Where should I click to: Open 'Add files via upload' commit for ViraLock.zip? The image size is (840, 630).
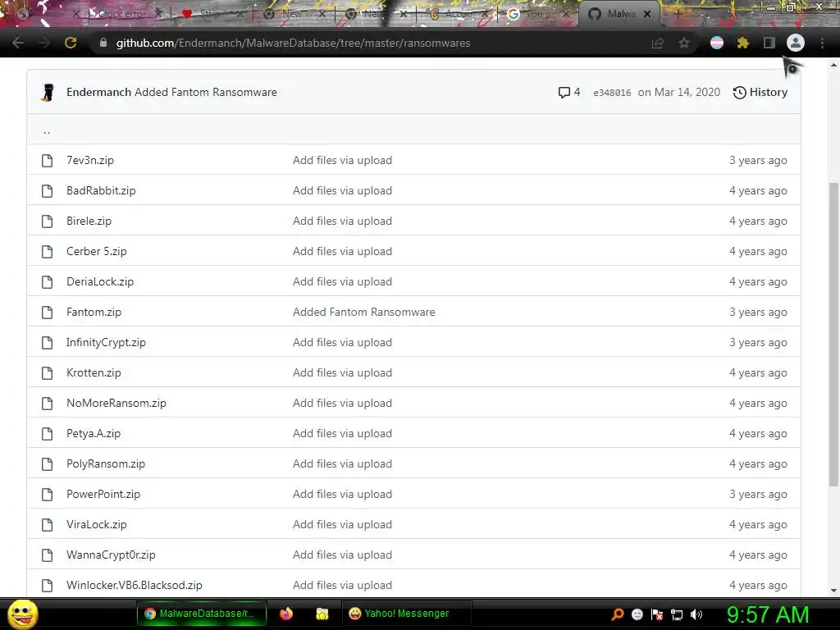(342, 524)
